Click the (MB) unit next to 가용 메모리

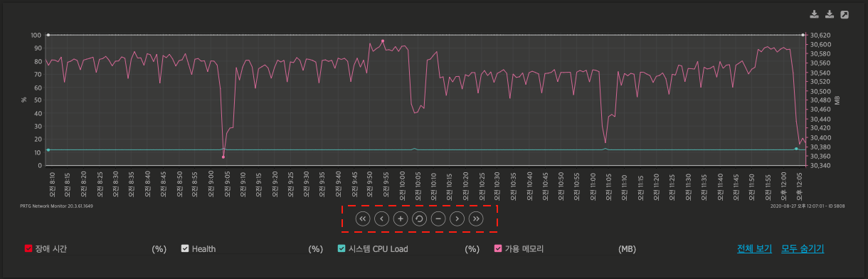click(627, 249)
